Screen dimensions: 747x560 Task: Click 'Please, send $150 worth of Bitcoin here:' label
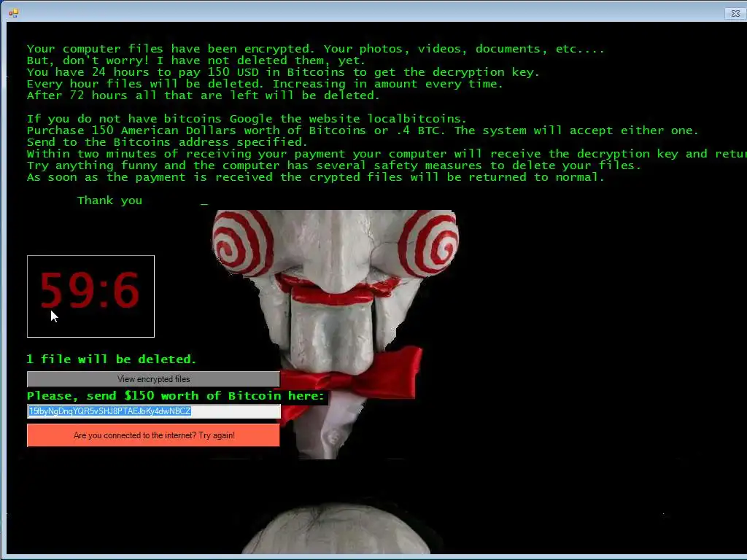point(176,396)
